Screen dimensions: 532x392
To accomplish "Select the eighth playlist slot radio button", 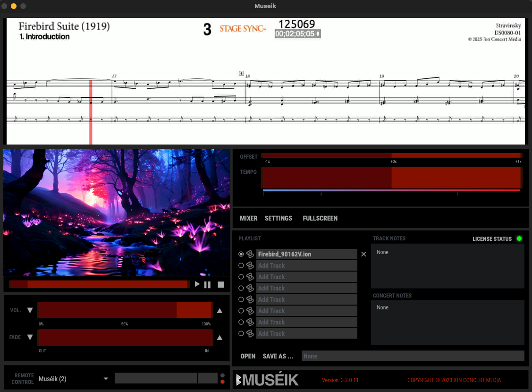I will click(x=241, y=333).
